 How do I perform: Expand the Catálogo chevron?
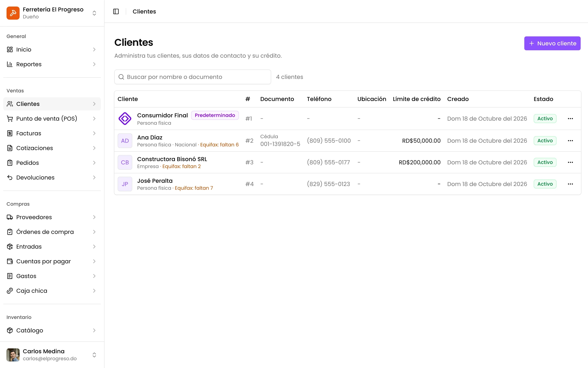click(x=94, y=330)
